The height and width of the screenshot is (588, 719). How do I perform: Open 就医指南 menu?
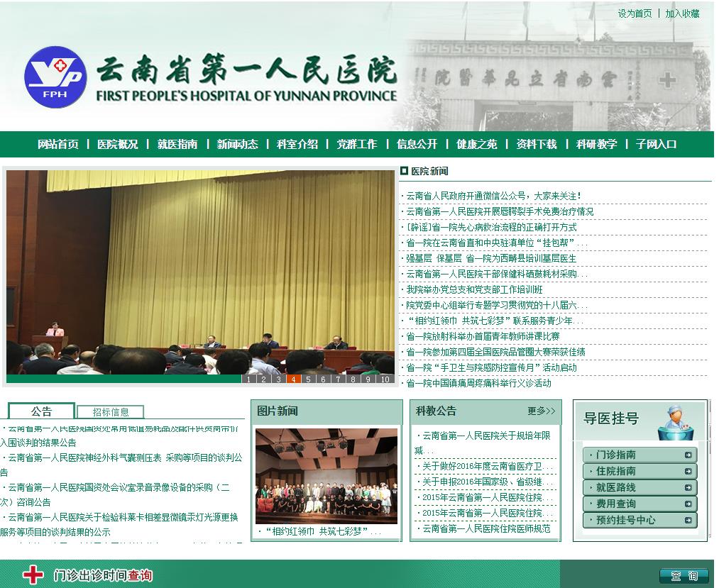coord(177,145)
